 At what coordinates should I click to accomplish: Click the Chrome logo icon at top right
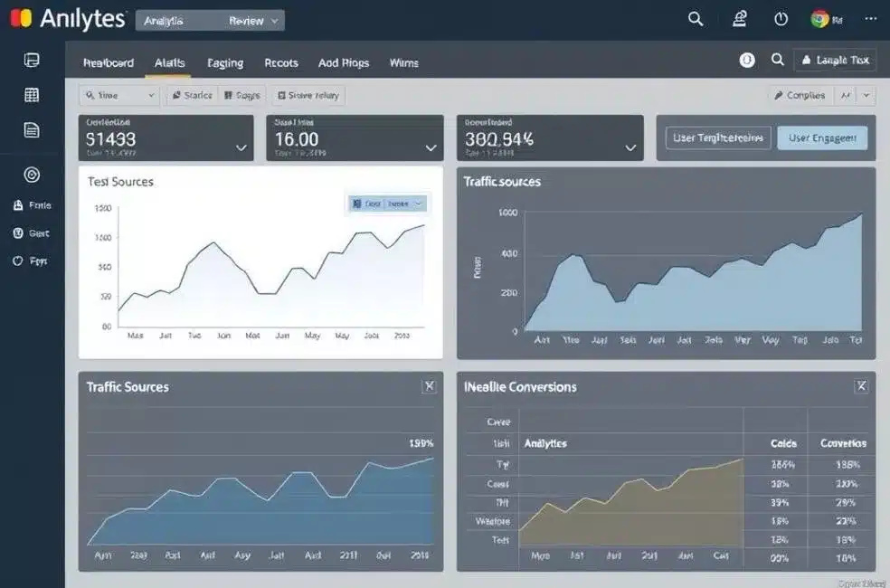point(819,19)
